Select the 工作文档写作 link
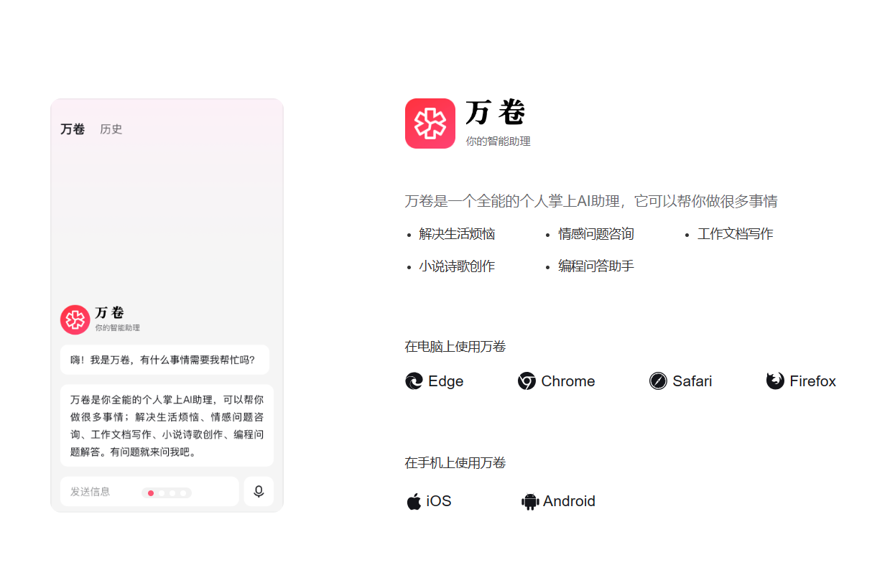This screenshot has width=895, height=588. tap(735, 233)
